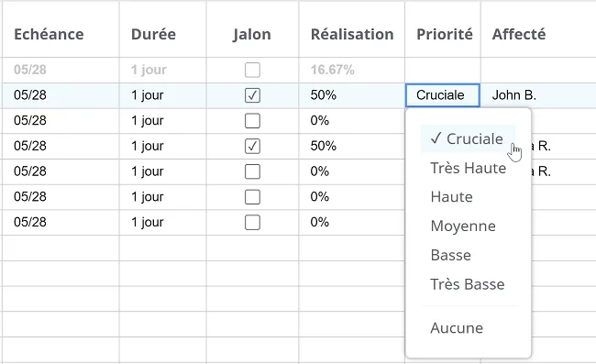596x364 pixels.
Task: Click the Priorité column header
Action: click(443, 34)
